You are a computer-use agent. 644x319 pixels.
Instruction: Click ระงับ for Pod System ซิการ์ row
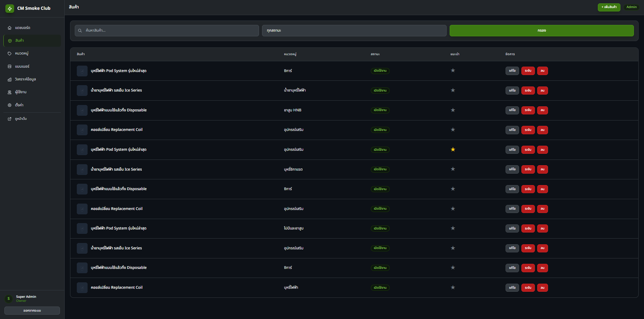(528, 71)
